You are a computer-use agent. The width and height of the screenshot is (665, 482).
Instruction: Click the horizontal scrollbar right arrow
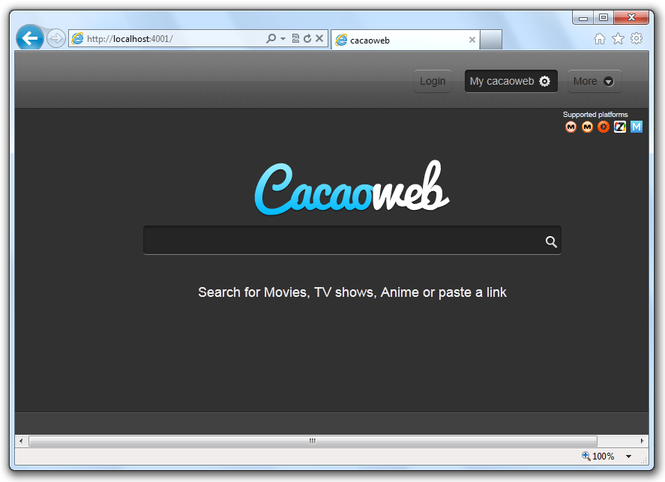click(x=642, y=441)
